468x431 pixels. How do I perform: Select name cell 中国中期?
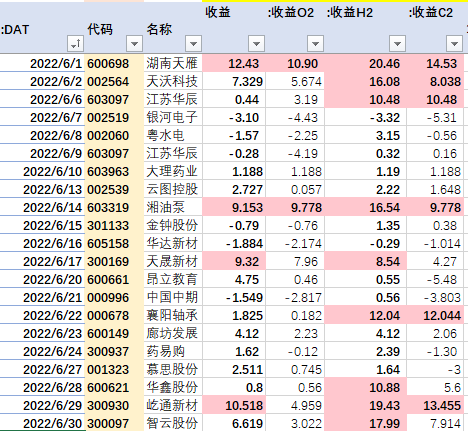173,297
